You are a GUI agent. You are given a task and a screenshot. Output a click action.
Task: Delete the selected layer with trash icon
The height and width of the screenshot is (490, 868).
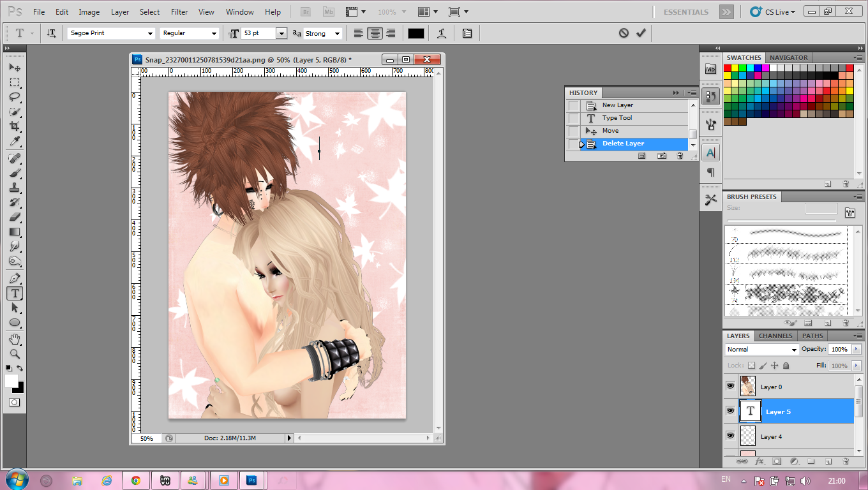pyautogui.click(x=845, y=461)
